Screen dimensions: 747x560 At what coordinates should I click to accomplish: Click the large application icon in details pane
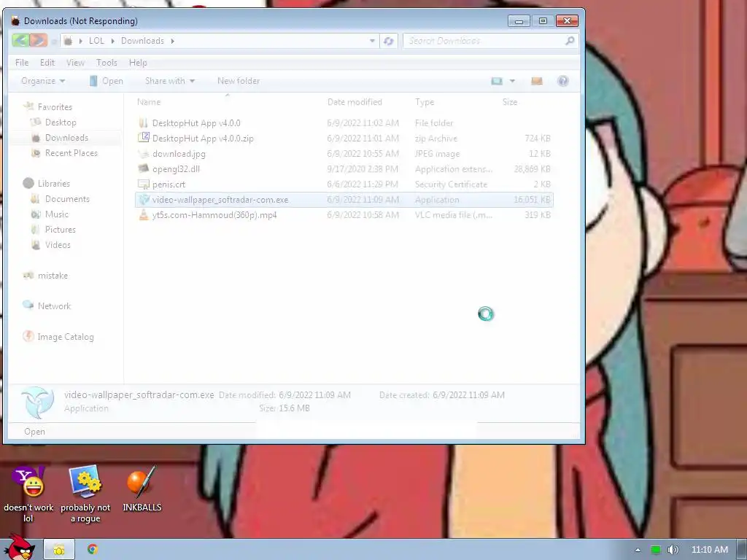(38, 402)
